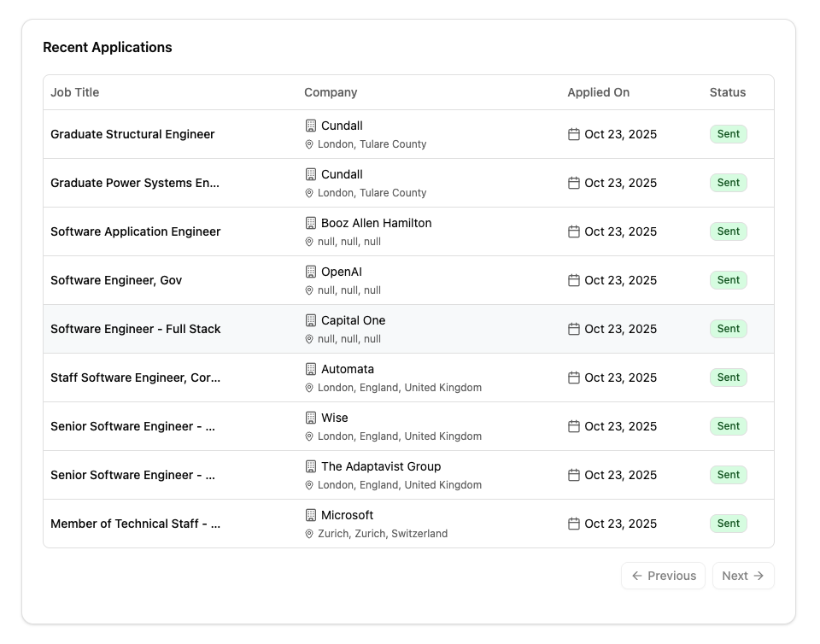The width and height of the screenshot is (820, 644).
Task: Click the company icon next to Booz Allen Hamilton
Action: click(311, 223)
